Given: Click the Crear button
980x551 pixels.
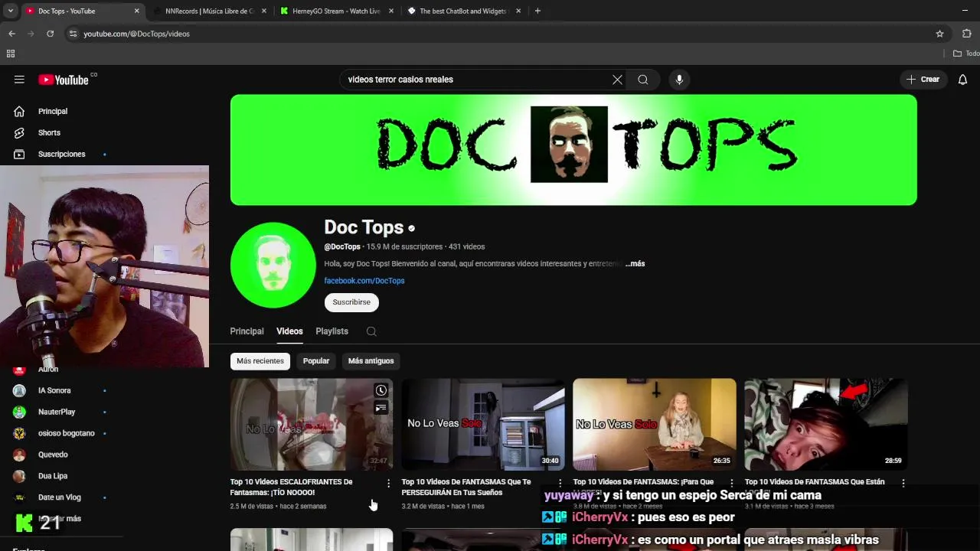Looking at the screenshot, I should click(x=923, y=80).
